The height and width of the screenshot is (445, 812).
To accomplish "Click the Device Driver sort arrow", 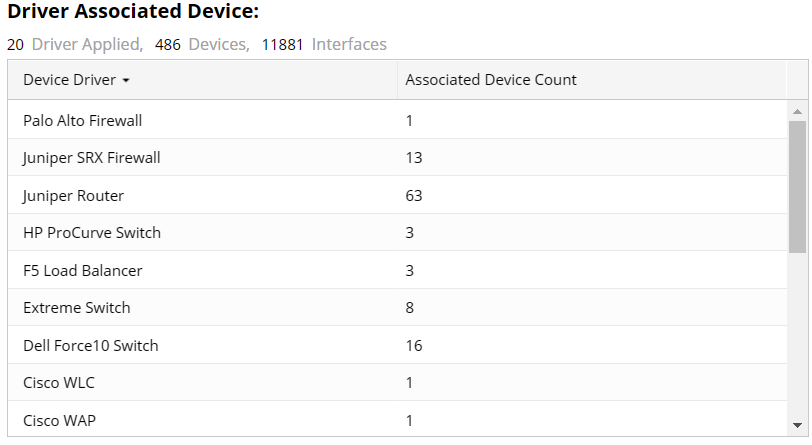I will coord(126,80).
